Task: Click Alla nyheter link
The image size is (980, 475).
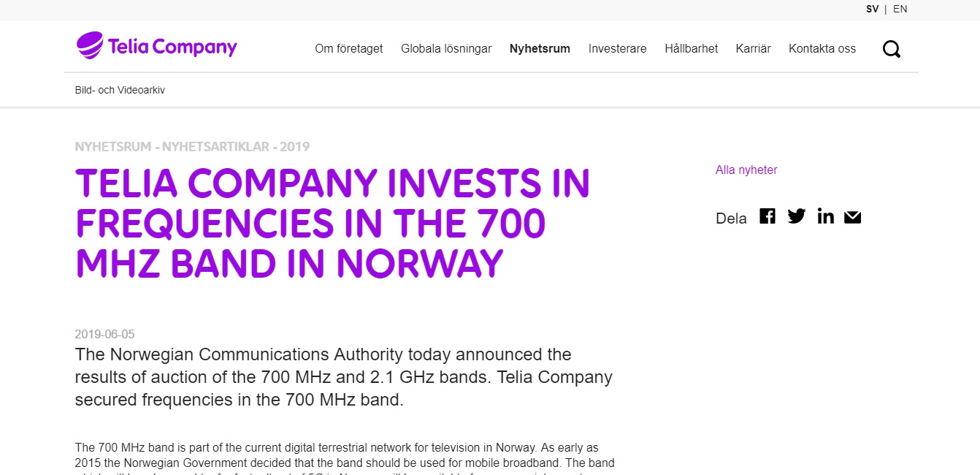Action: (746, 170)
